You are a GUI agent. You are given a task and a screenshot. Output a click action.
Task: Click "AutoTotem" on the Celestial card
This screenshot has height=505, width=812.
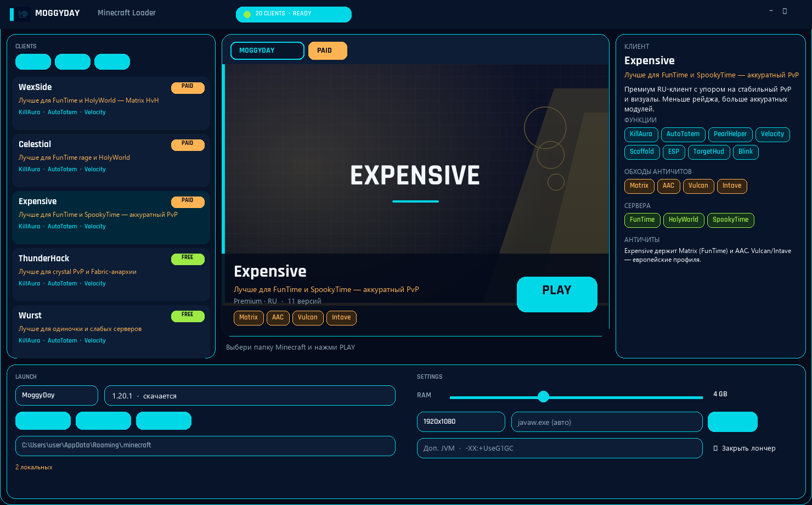63,170
